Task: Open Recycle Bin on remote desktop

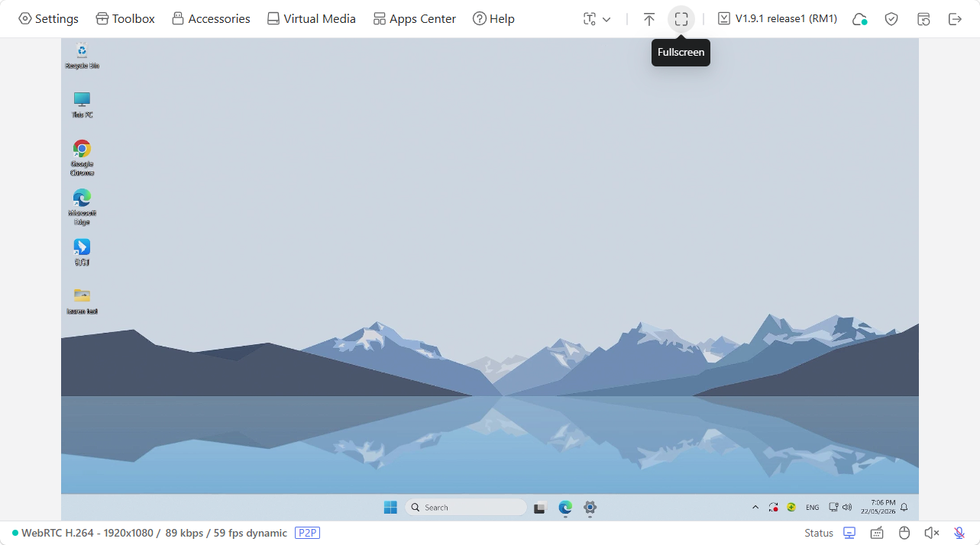Action: [82, 56]
